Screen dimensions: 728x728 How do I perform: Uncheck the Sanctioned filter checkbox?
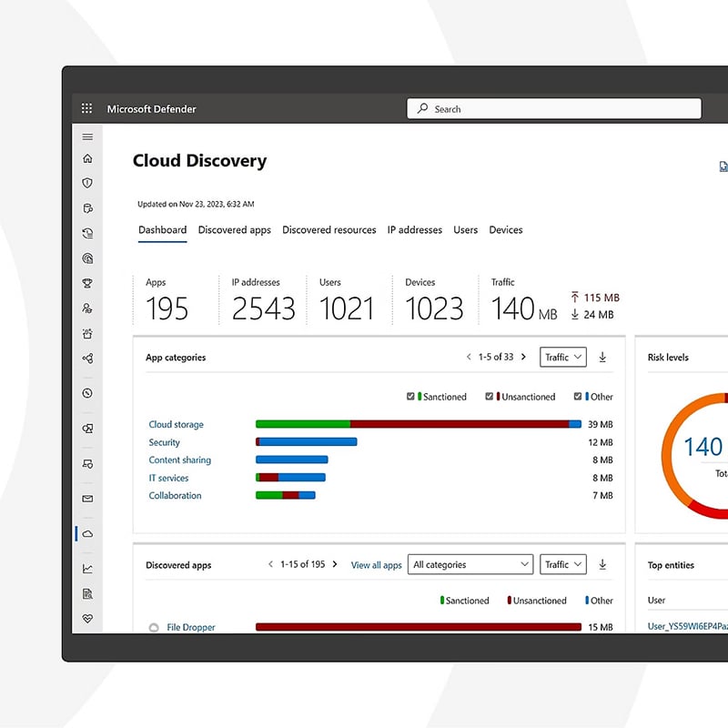(410, 397)
